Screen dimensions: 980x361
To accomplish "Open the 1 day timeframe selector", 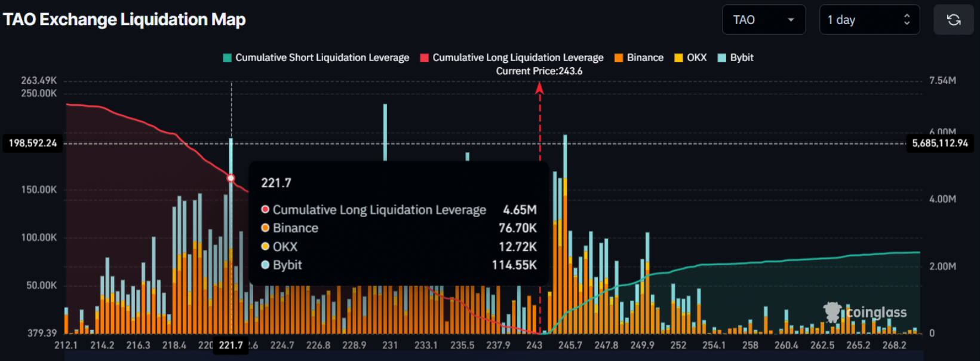I will tap(869, 20).
